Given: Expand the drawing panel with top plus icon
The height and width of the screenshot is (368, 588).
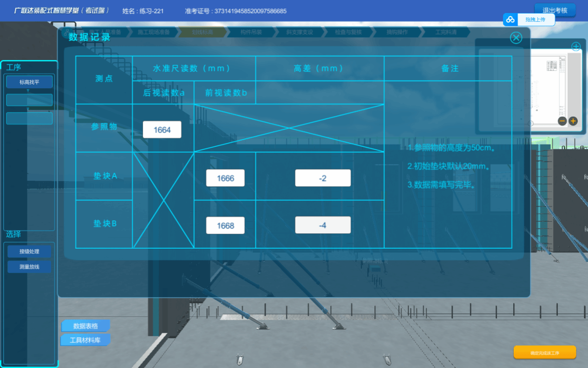Looking at the screenshot, I should 575,46.
